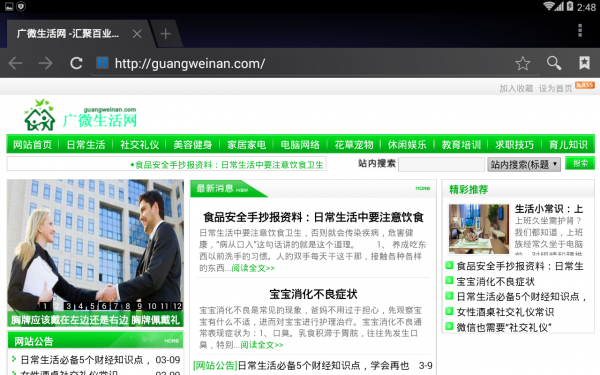Go back with the browser back arrow
The image size is (600, 375).
pyautogui.click(x=15, y=63)
